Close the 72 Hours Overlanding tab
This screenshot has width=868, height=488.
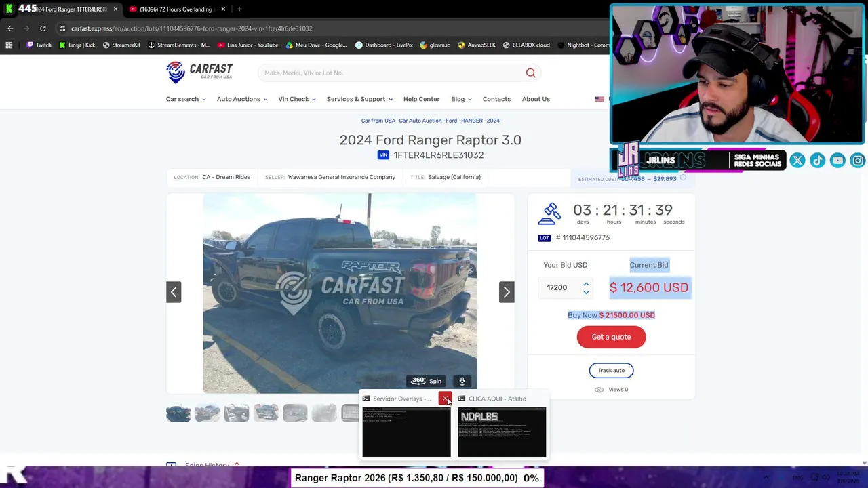click(x=223, y=9)
